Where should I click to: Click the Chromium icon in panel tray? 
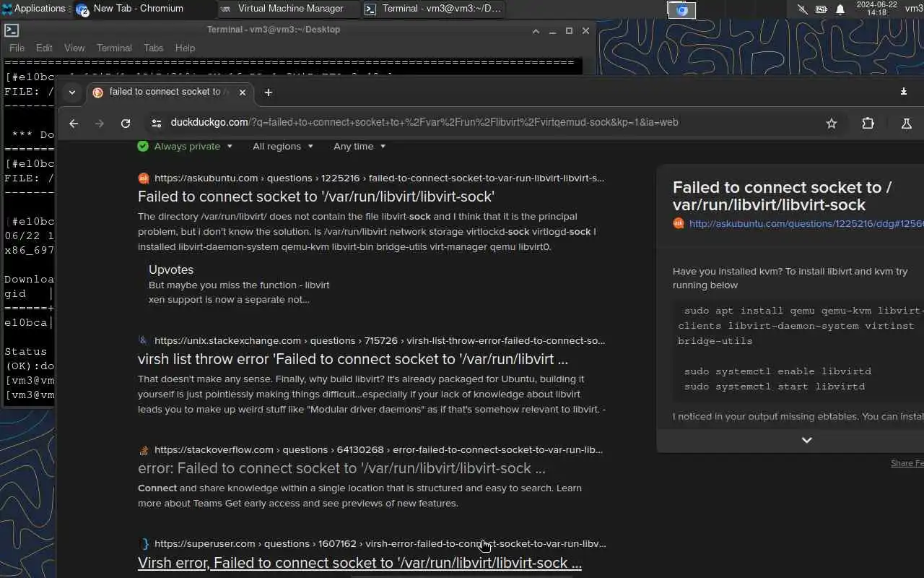point(681,9)
